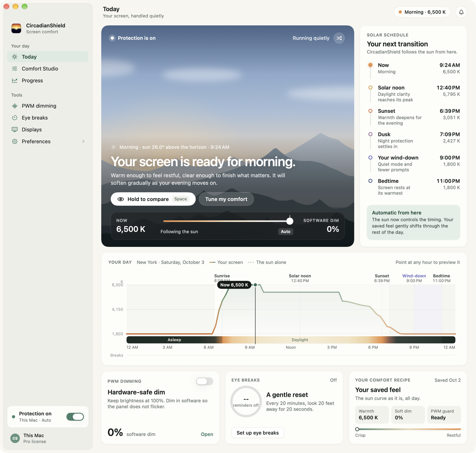Viewport: 476px width, 453px height.
Task: Click the Protection is on indicator dot
Action: point(112,38)
